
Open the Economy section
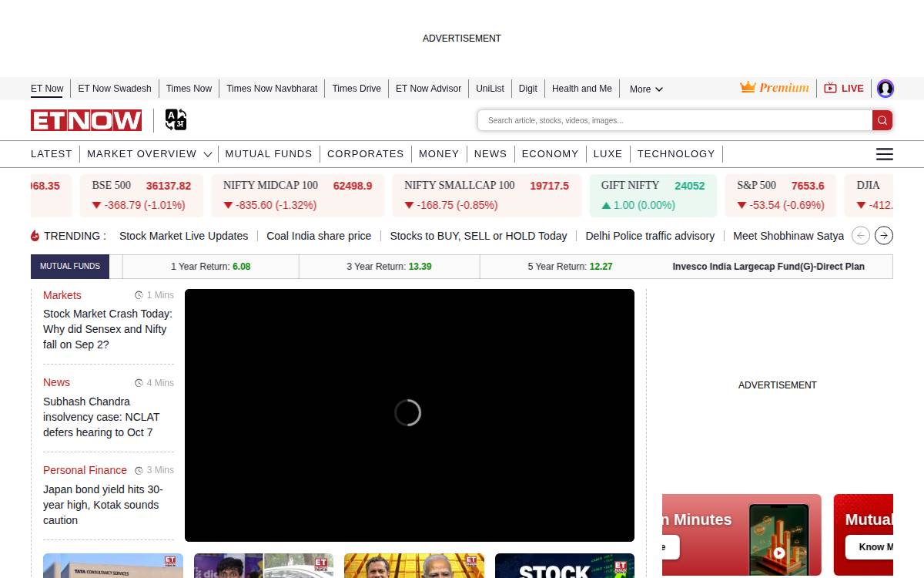[x=550, y=154]
